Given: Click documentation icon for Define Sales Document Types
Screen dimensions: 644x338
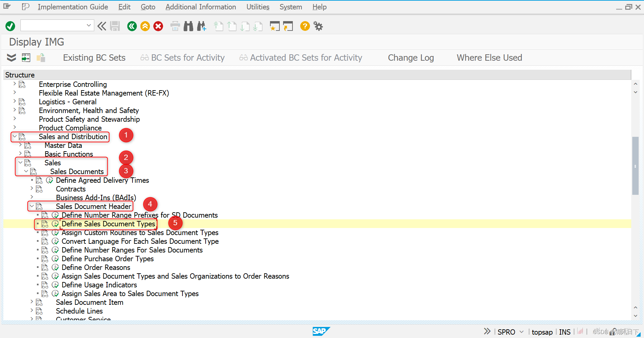Looking at the screenshot, I should point(45,224).
